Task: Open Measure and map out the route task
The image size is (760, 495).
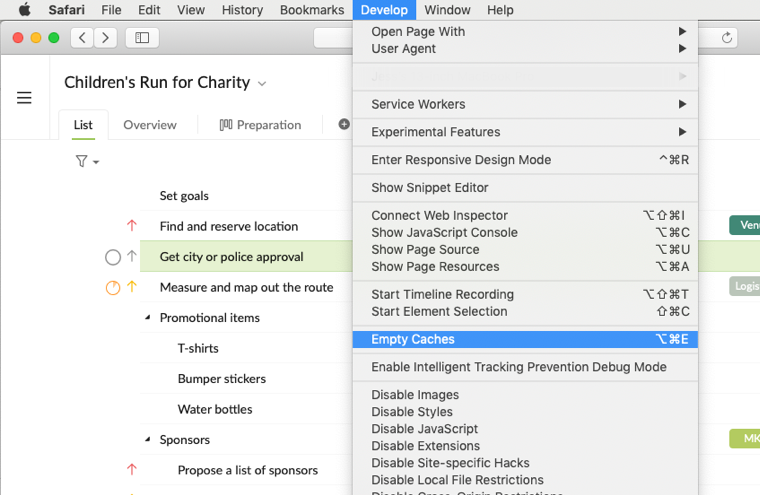Action: coord(246,287)
